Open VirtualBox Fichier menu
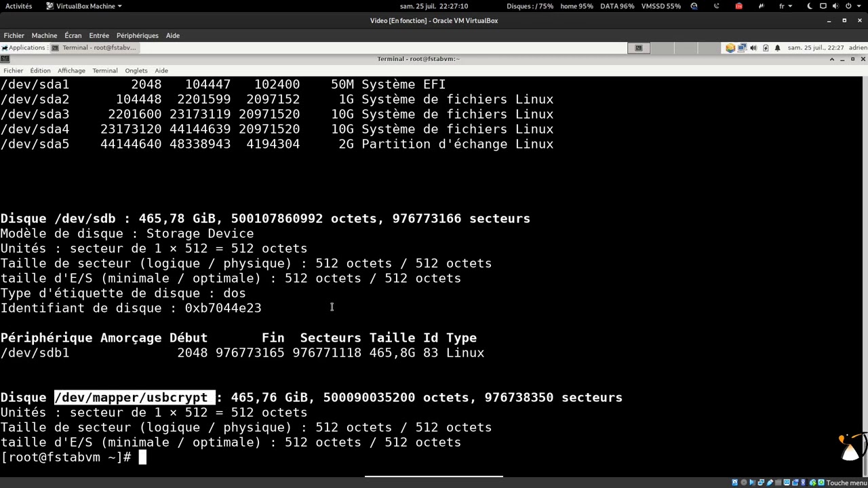Image resolution: width=868 pixels, height=488 pixels. coord(14,35)
